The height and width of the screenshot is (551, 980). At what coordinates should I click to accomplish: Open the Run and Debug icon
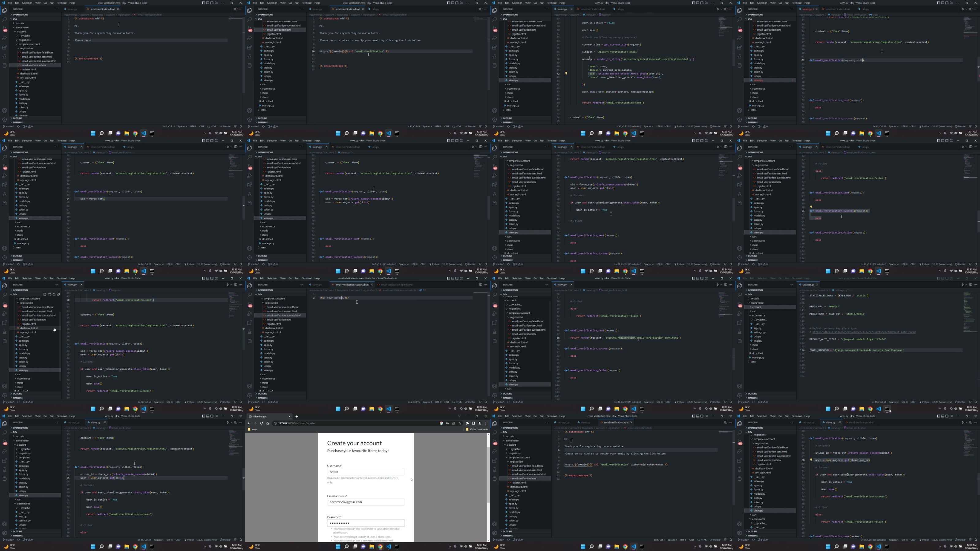click(5, 38)
